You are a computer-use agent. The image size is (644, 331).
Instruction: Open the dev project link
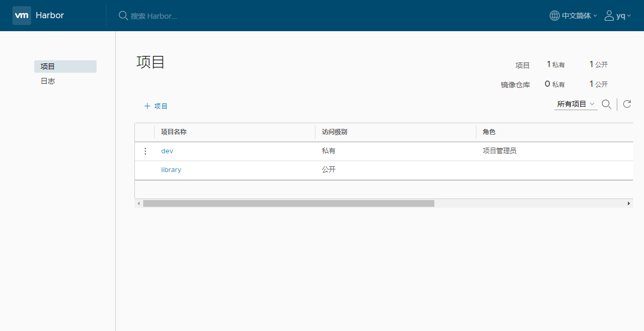click(x=167, y=151)
